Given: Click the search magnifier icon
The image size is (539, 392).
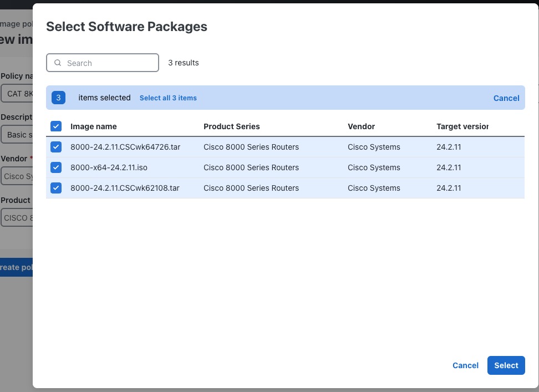Looking at the screenshot, I should (x=58, y=63).
